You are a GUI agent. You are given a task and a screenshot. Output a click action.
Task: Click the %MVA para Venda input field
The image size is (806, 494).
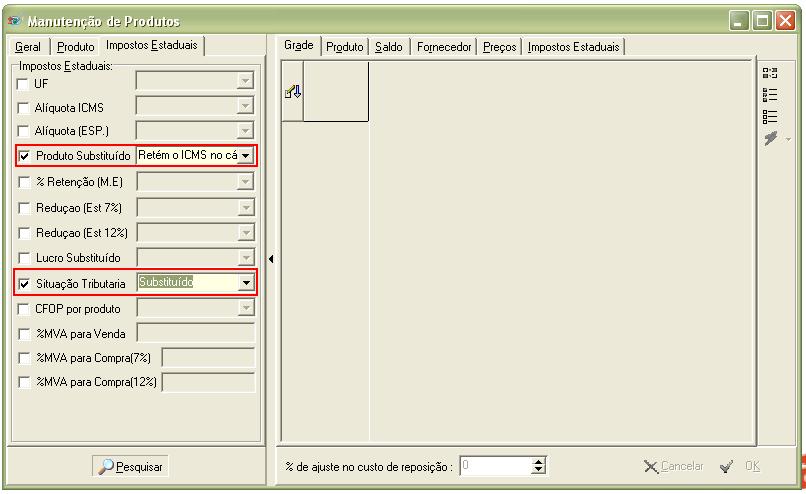[x=196, y=333]
